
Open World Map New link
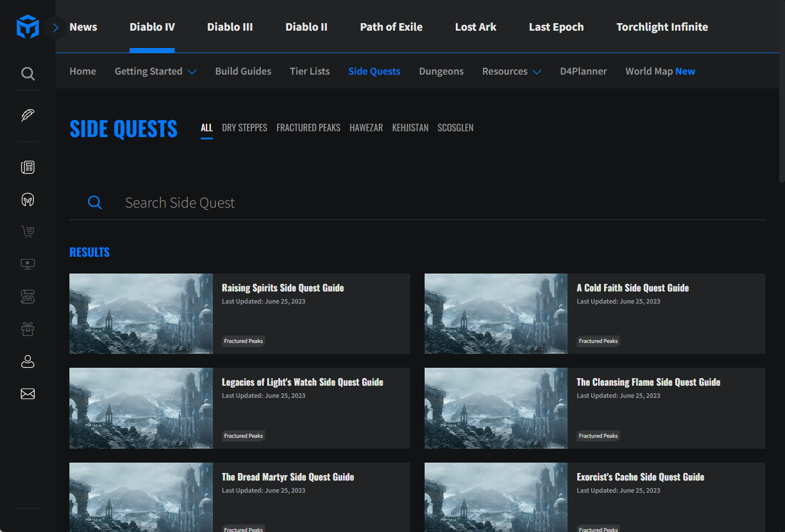tap(660, 71)
